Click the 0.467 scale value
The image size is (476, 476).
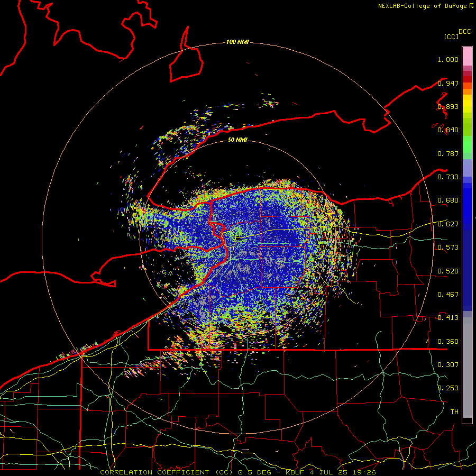[448, 295]
